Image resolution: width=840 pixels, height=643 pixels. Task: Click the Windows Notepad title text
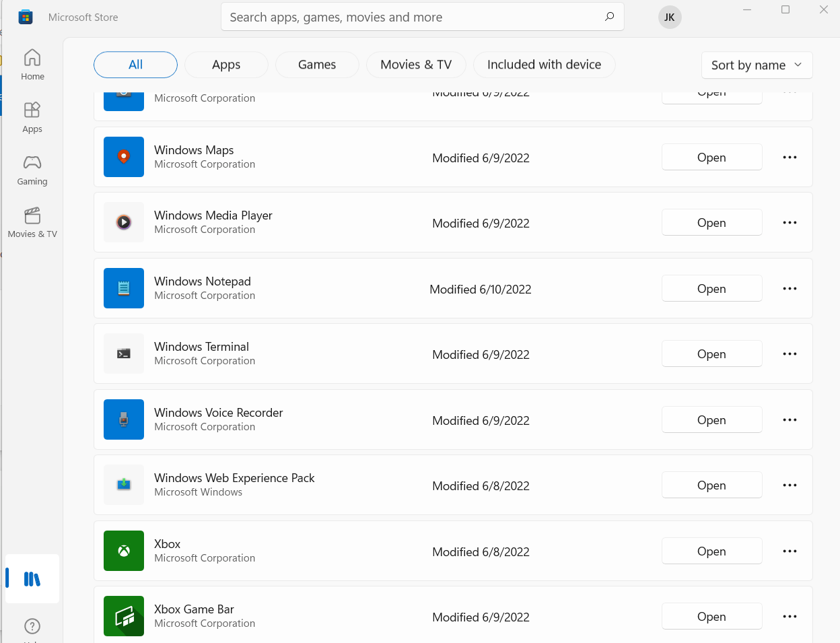coord(203,281)
